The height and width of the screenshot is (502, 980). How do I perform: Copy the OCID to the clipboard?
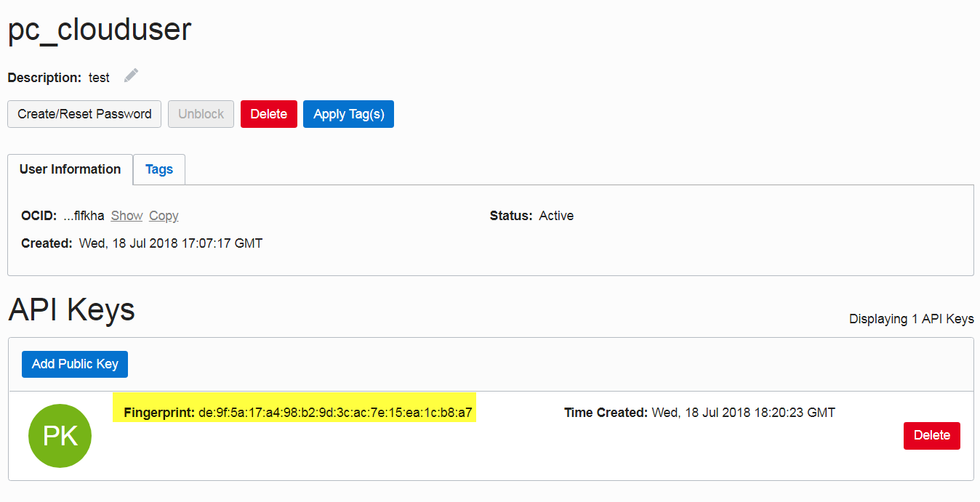pos(164,216)
